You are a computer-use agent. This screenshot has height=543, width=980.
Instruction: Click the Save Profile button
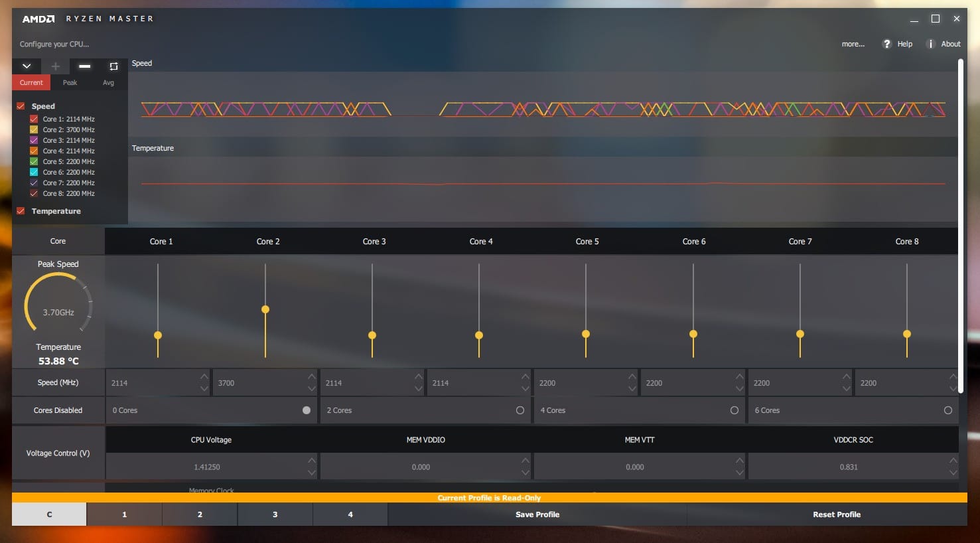(537, 514)
